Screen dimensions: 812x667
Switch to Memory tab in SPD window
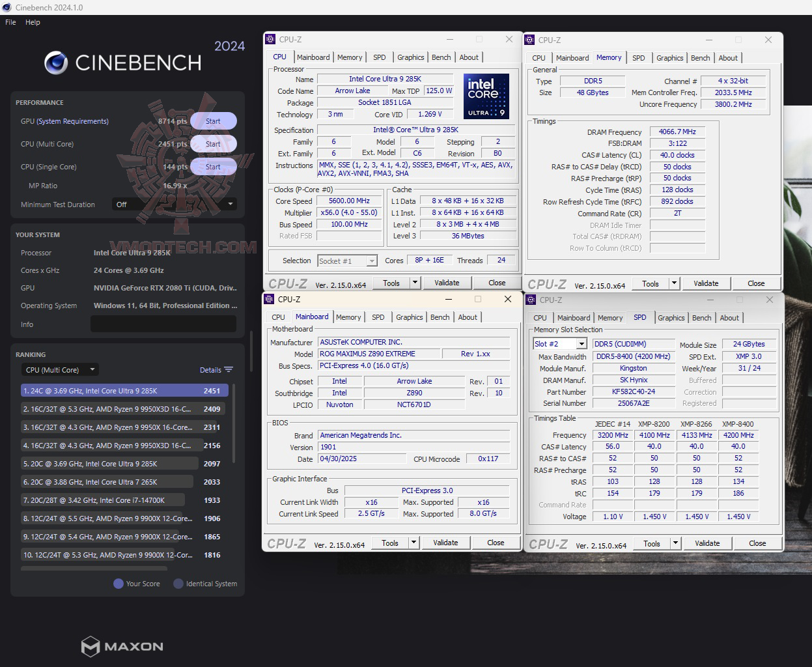click(610, 318)
